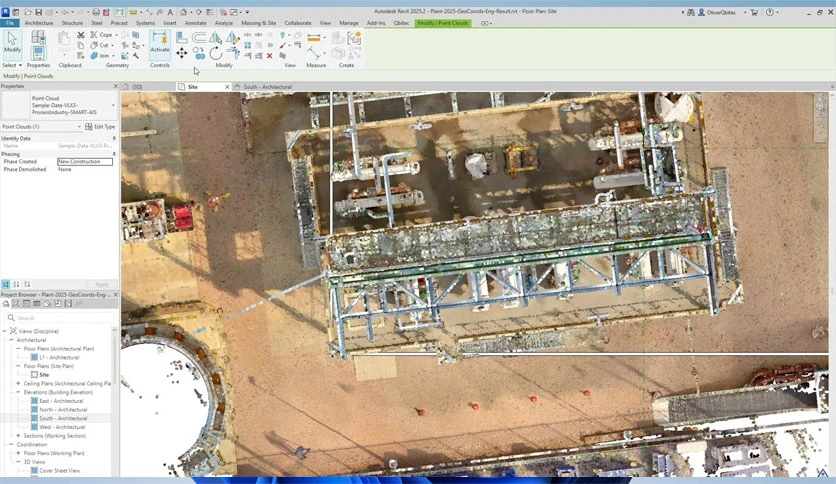This screenshot has width=836, height=484.
Task: Click the Default 3D View house icon
Action: click(183, 12)
